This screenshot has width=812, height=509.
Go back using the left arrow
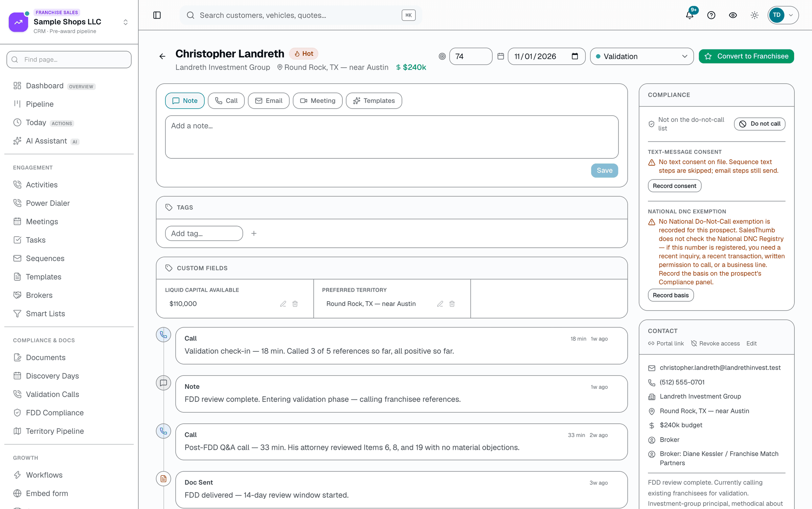[162, 57]
